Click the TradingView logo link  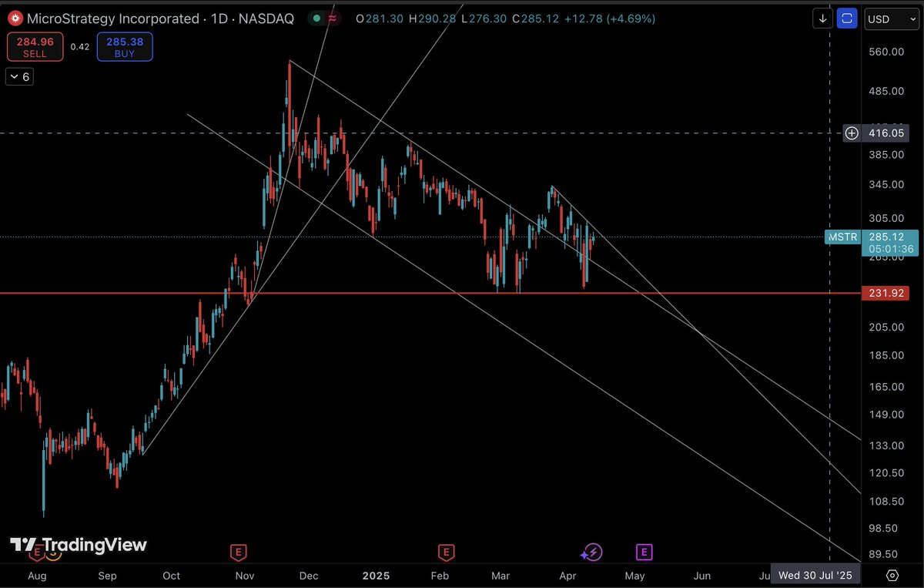79,545
